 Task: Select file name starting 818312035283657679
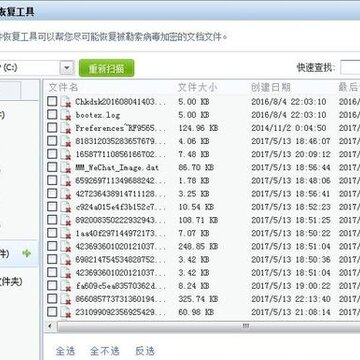point(121,141)
